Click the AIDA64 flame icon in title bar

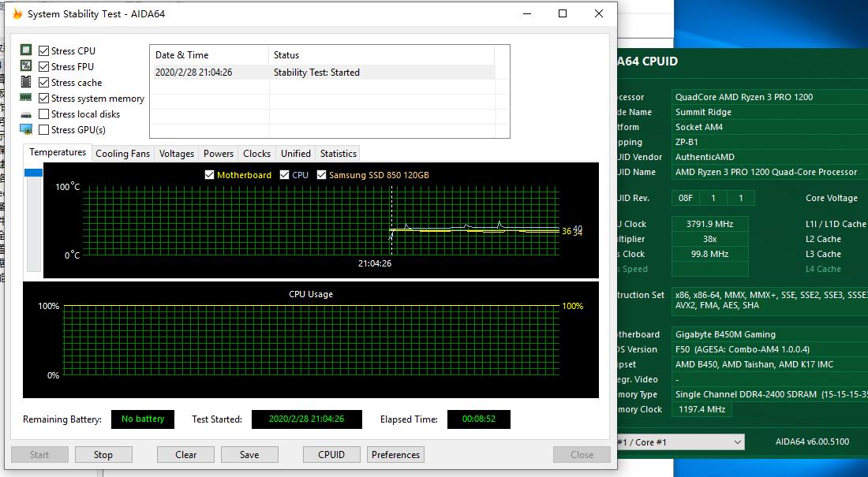[x=17, y=14]
